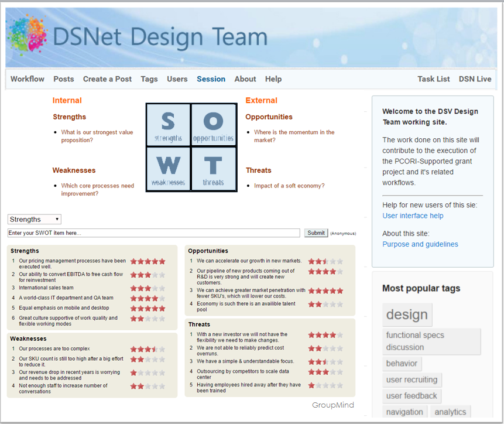The height and width of the screenshot is (424, 504).
Task: Click the S strengths tile in SWOT grid
Action: click(168, 125)
